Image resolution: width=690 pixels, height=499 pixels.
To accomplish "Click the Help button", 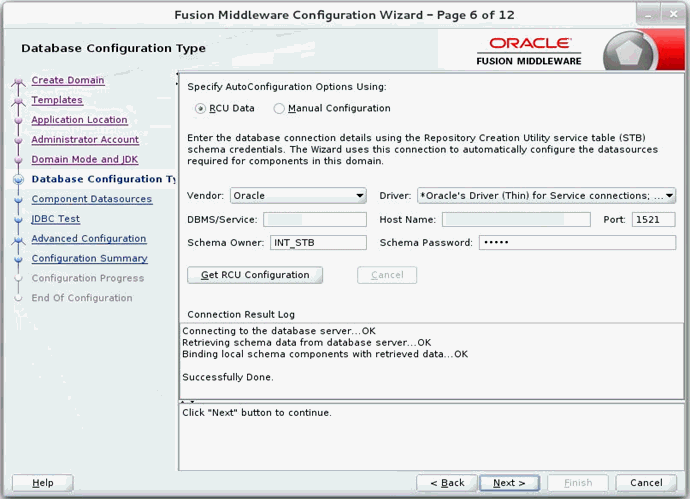I will click(x=43, y=483).
